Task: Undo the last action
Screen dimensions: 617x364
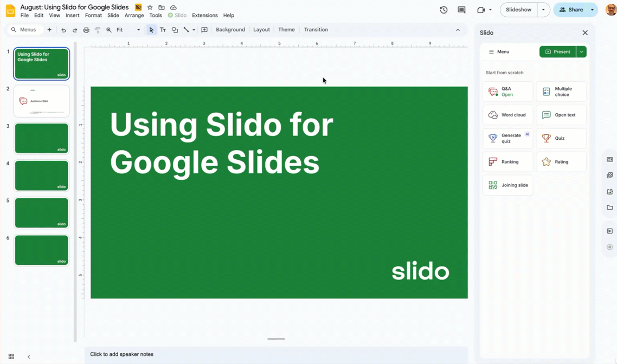Action: tap(63, 30)
